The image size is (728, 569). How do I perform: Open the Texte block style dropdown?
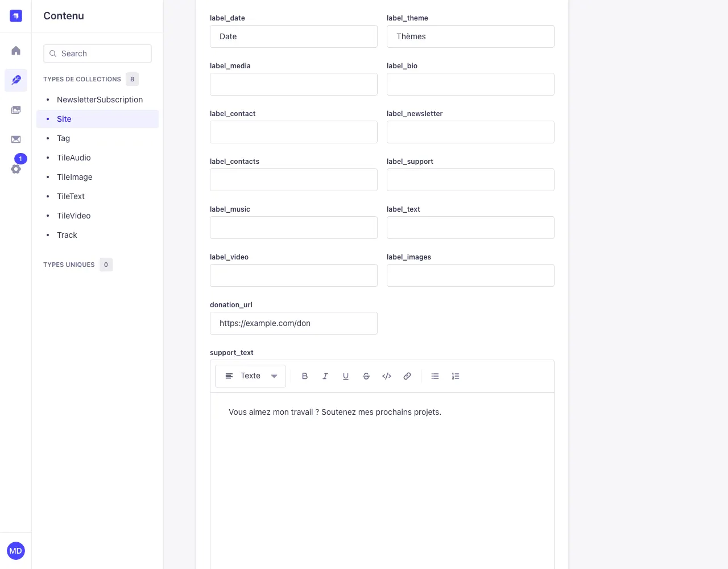coord(250,376)
